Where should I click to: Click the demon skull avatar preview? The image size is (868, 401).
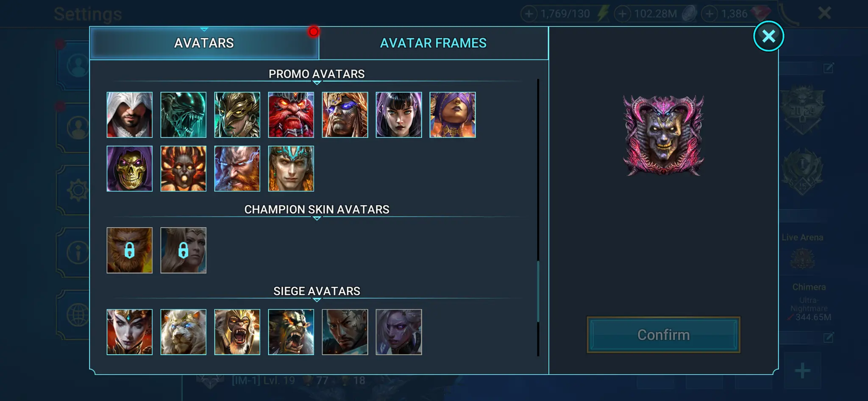coord(663,135)
